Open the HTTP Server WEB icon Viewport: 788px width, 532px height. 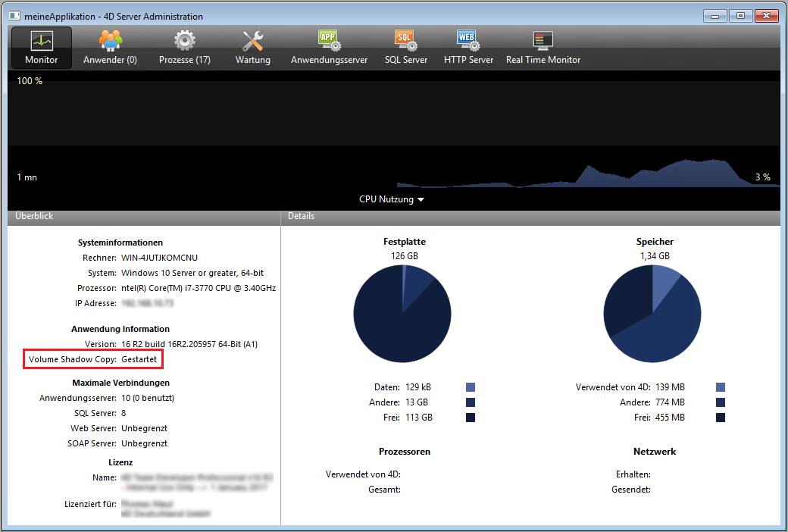[468, 48]
